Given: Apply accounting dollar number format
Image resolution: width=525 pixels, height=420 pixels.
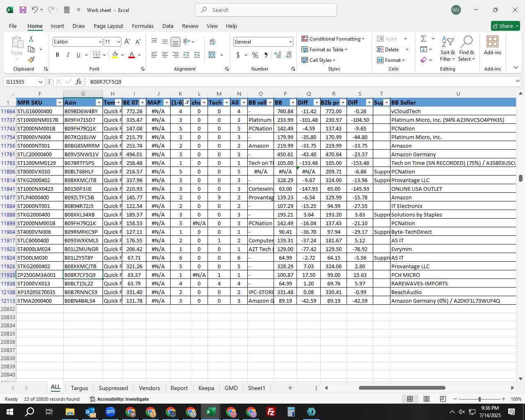Looking at the screenshot, I should (x=238, y=55).
